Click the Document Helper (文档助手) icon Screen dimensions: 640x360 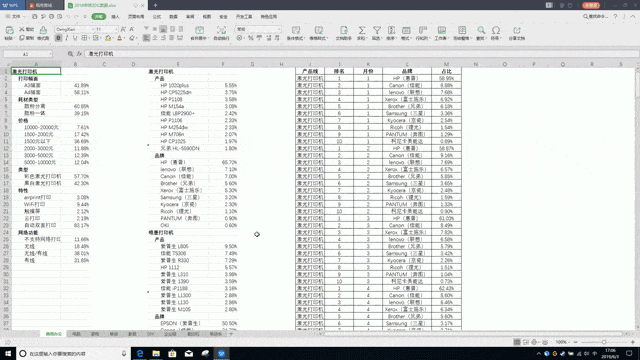tap(344, 30)
